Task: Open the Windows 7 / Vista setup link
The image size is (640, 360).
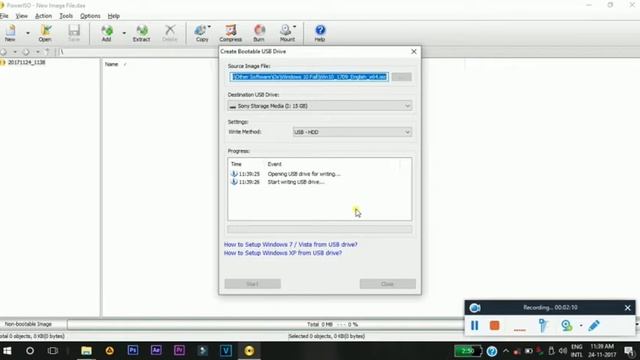Action: coord(291,244)
